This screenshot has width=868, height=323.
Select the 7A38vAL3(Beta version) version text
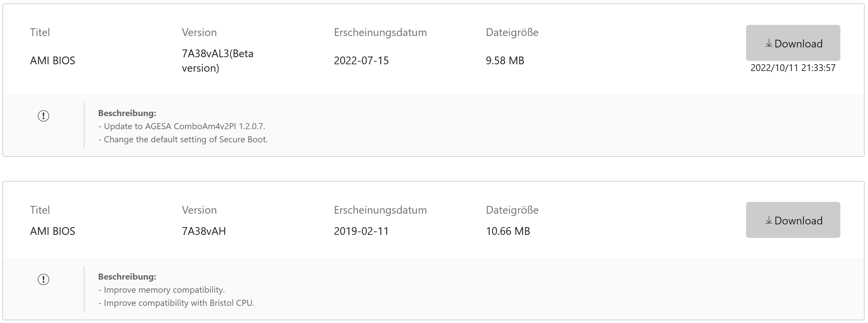(x=217, y=61)
